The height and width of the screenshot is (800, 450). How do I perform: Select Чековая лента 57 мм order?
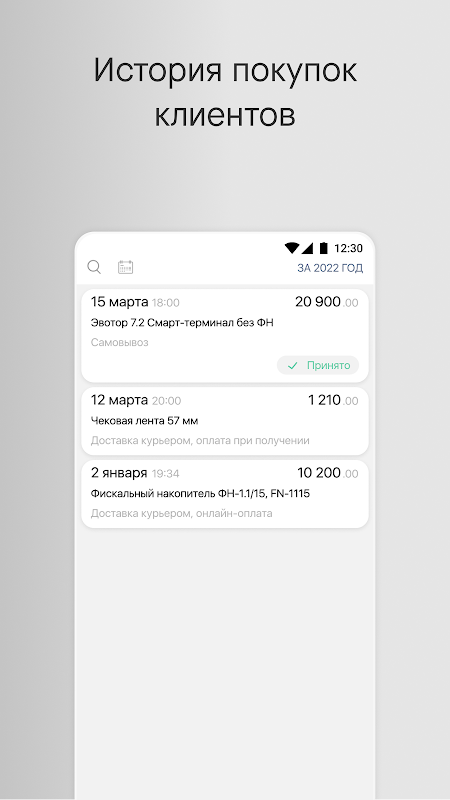tap(144, 421)
